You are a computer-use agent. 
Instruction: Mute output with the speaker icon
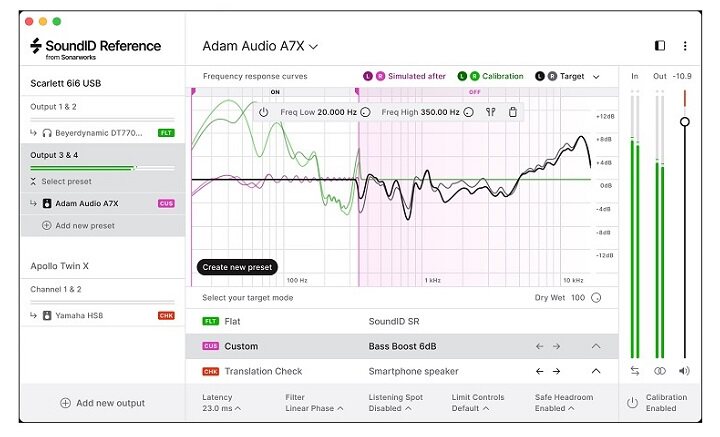coord(684,371)
